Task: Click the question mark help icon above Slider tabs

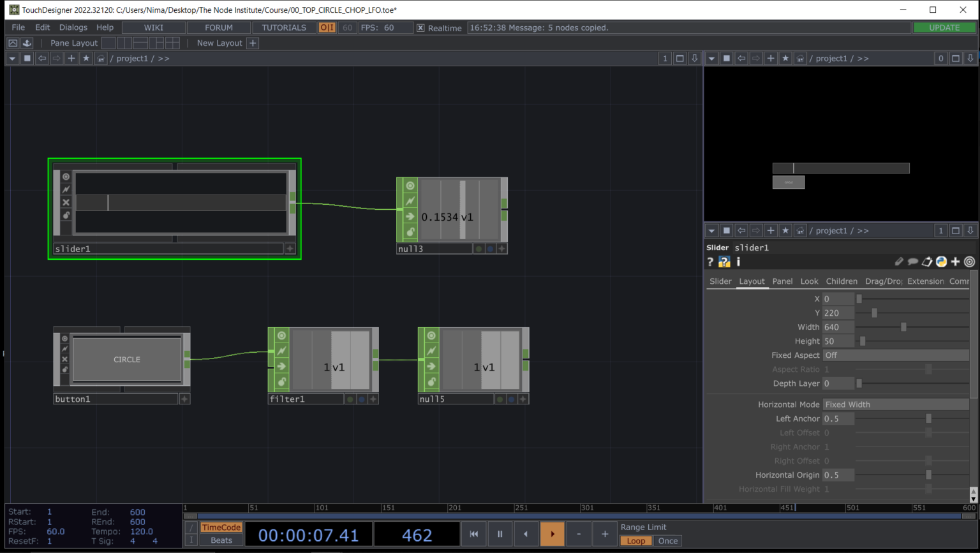Action: tap(709, 262)
